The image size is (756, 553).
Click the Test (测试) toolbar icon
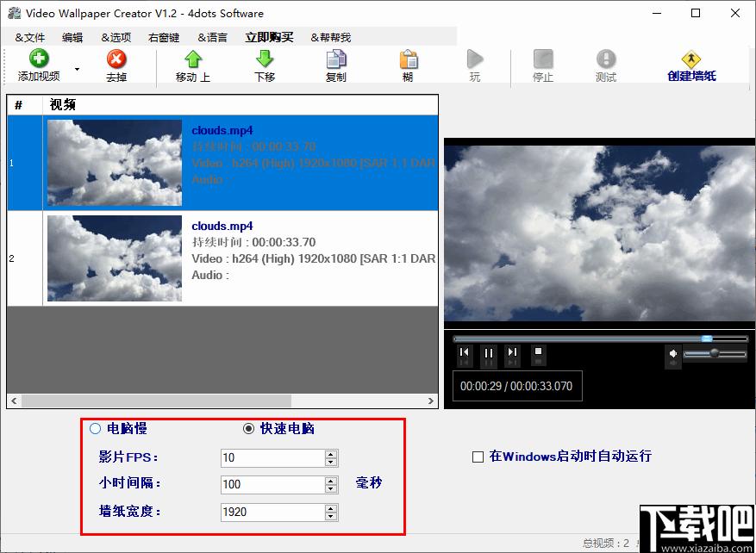click(606, 59)
